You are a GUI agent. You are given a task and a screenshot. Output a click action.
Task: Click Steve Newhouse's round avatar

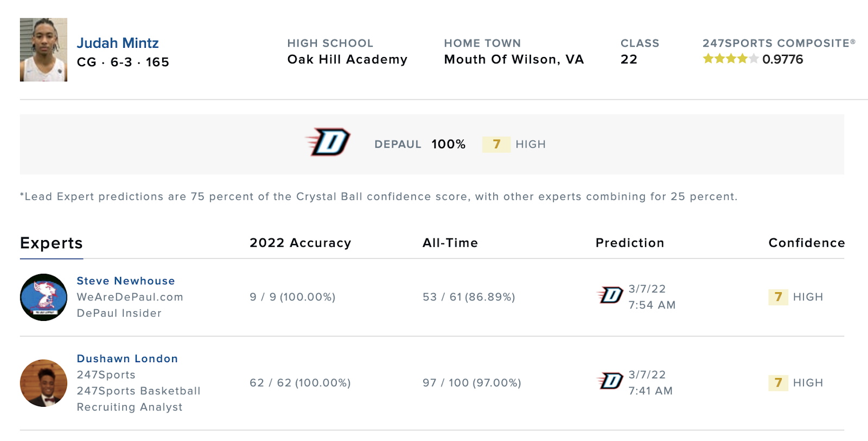43,297
